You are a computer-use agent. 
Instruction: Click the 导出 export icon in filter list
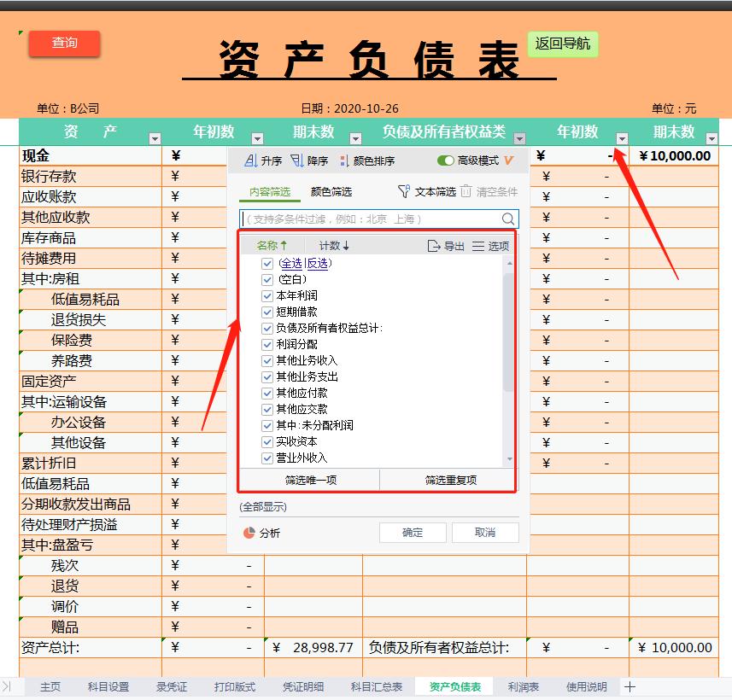tap(436, 245)
